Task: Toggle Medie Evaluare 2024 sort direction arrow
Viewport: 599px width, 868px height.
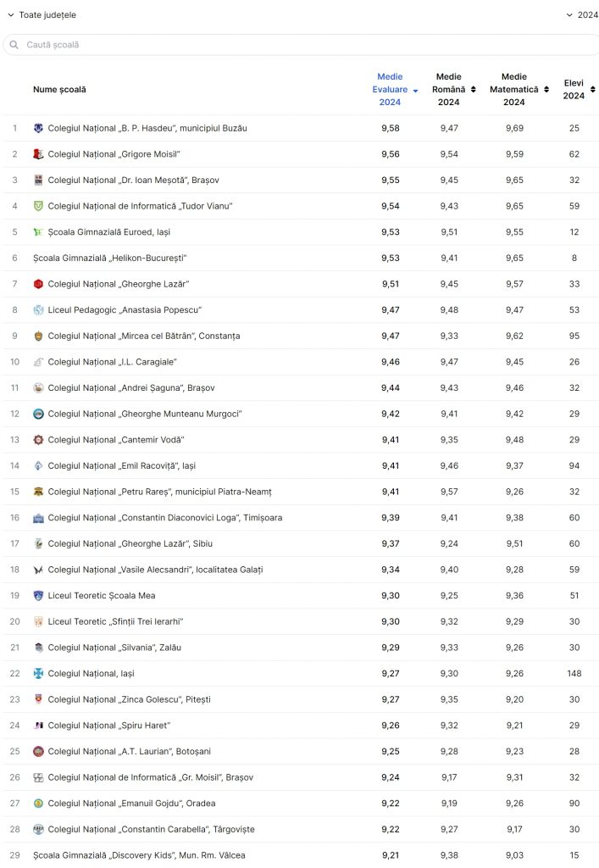Action: point(415,91)
